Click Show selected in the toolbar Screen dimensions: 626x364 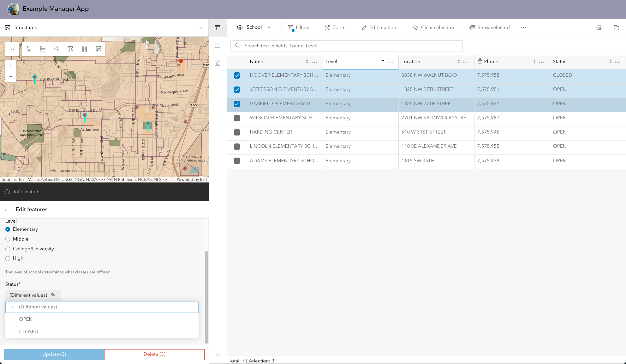[x=489, y=27]
